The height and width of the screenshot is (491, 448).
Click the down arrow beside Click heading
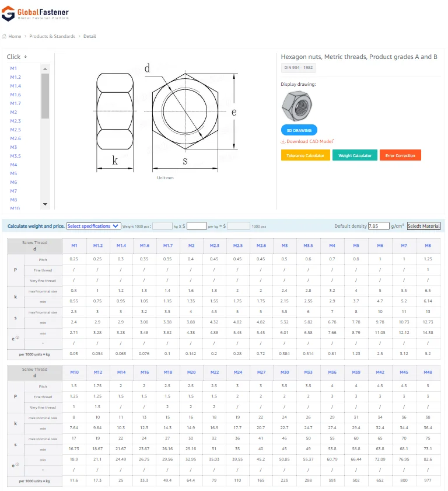(x=26, y=57)
